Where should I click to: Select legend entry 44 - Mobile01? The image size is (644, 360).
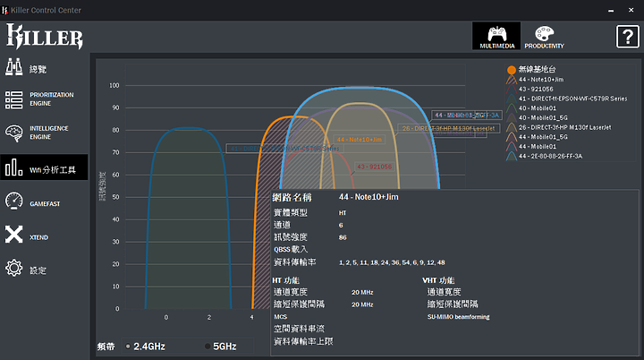tap(538, 147)
